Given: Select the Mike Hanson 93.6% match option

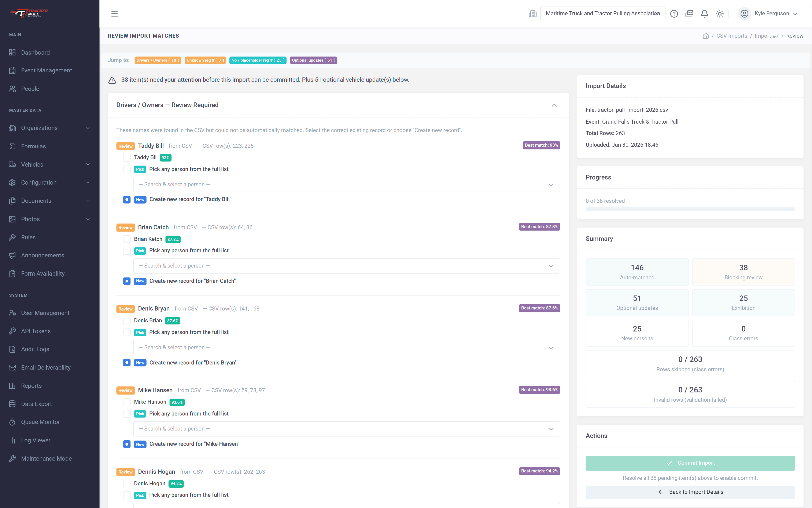Looking at the screenshot, I should (x=127, y=402).
